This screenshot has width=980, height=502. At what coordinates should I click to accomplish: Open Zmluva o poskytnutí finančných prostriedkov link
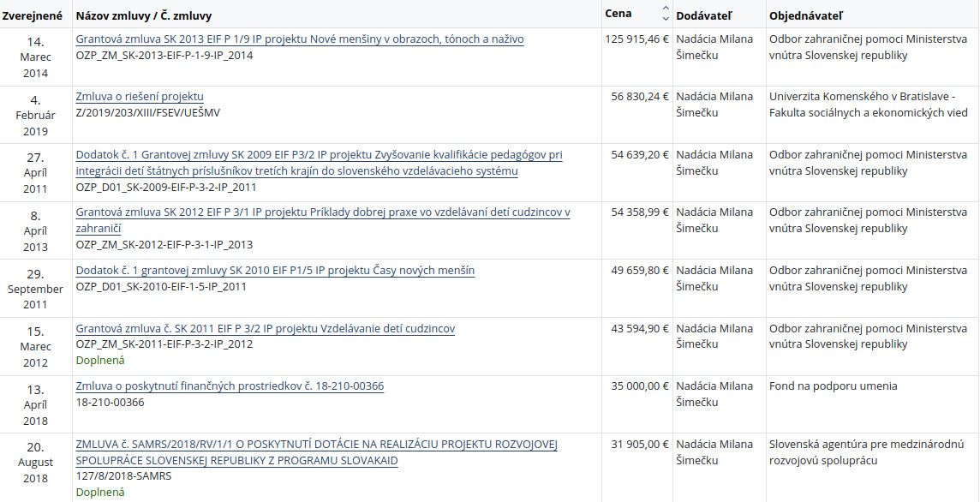[230, 386]
